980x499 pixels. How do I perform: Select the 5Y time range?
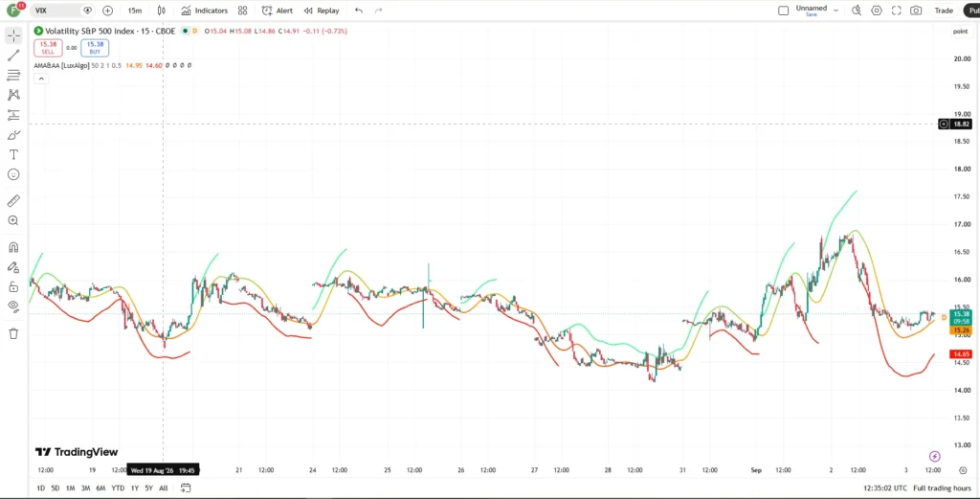148,488
